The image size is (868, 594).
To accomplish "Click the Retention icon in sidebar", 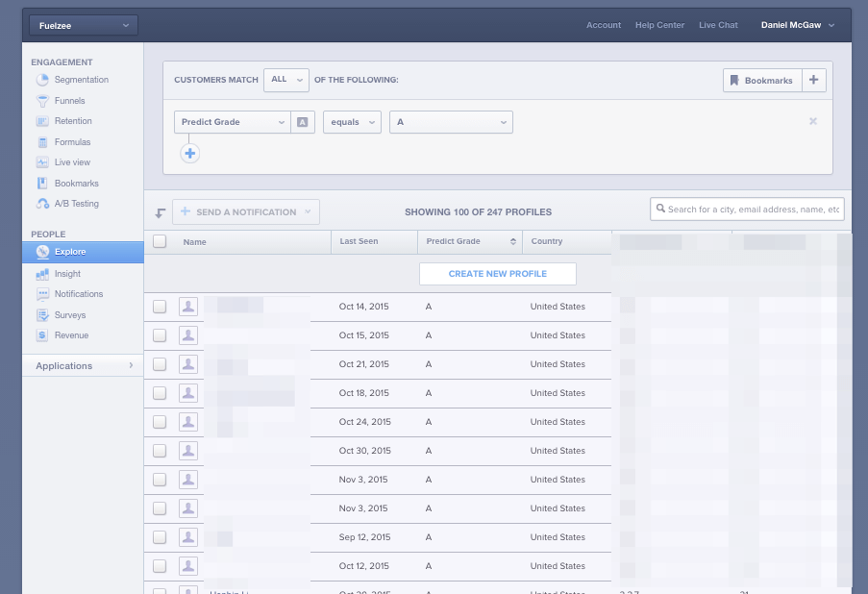I will pyautogui.click(x=42, y=121).
